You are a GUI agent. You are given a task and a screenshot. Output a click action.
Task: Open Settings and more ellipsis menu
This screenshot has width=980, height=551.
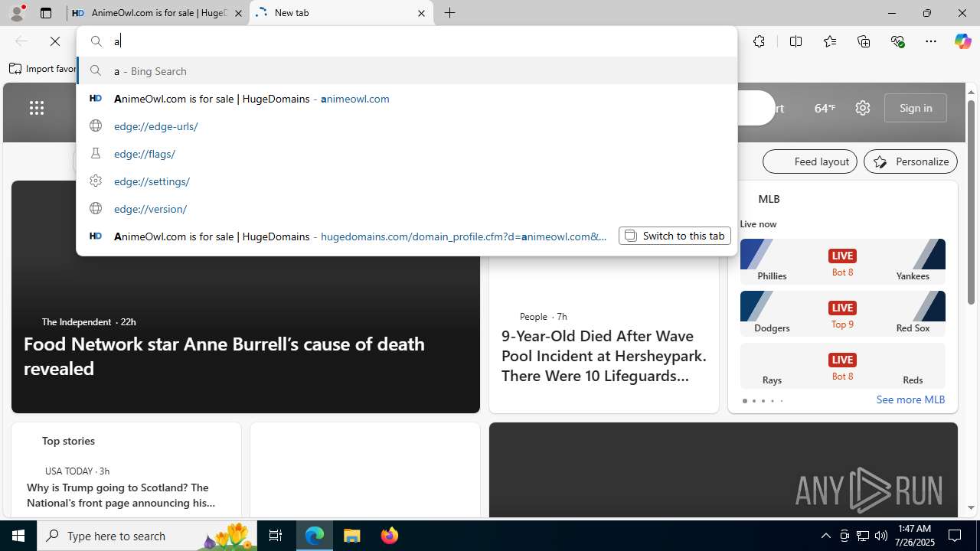(x=931, y=41)
